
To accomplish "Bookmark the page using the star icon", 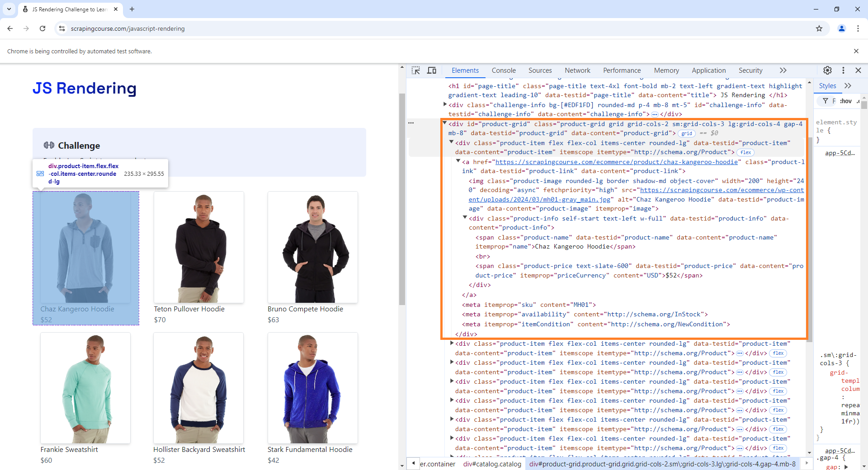I will pyautogui.click(x=819, y=28).
